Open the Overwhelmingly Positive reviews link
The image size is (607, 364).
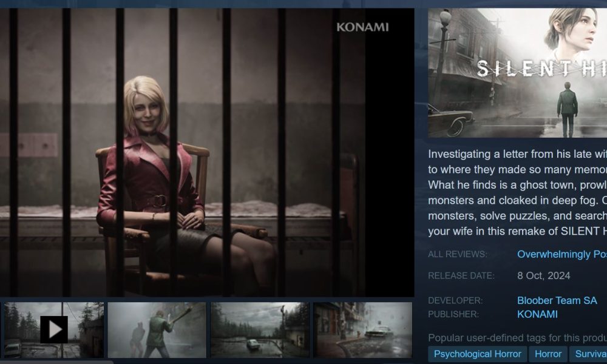[561, 254]
